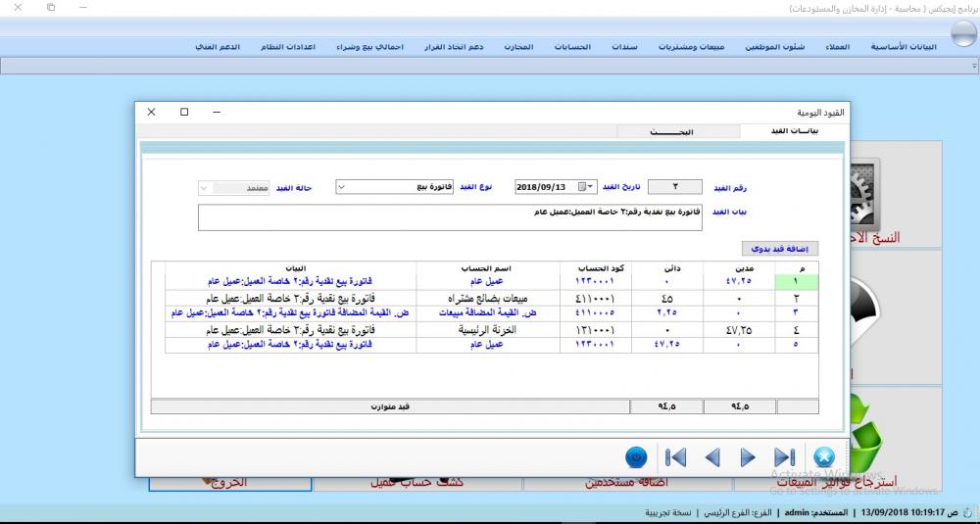Click the 'اضافة مستخدمين' add users button

[627, 482]
